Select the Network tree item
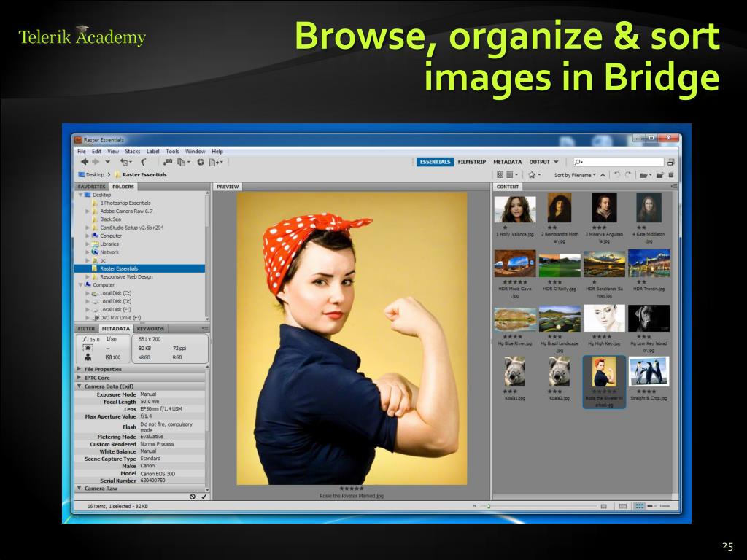 109,252
